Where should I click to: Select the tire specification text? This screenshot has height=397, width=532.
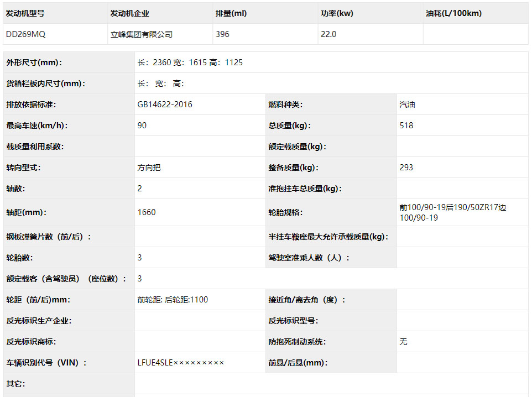[x=452, y=212]
